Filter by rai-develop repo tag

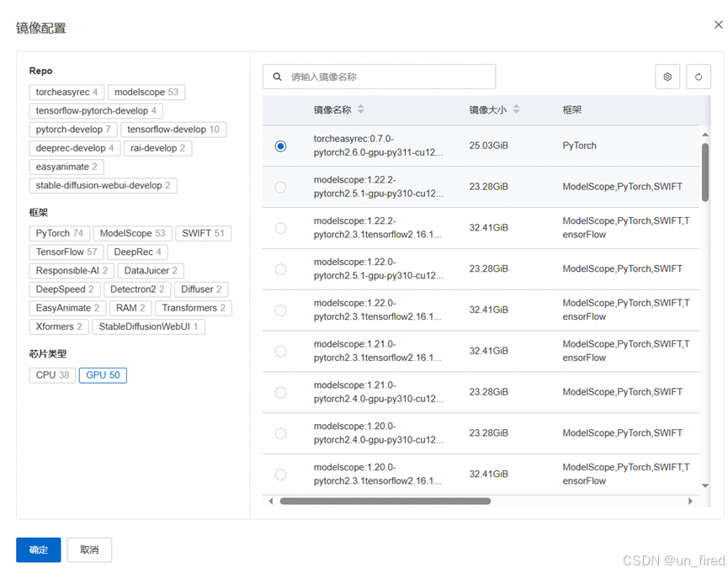coord(158,148)
